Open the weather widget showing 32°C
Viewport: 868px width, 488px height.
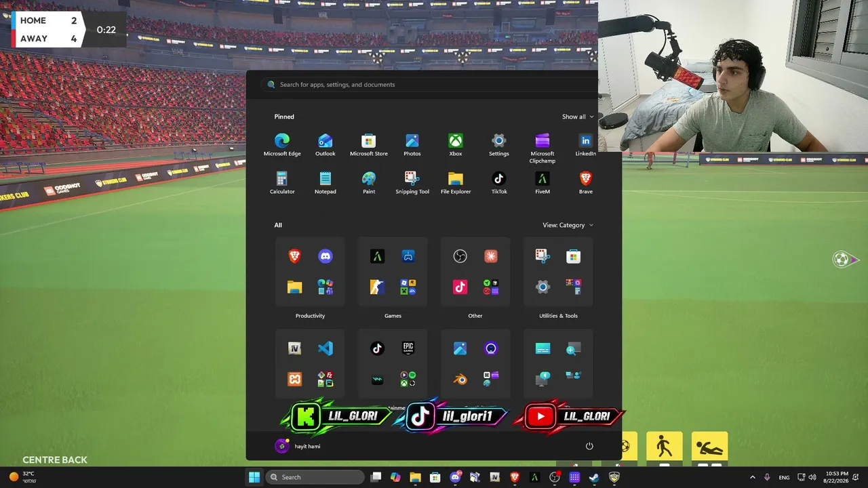(22, 477)
